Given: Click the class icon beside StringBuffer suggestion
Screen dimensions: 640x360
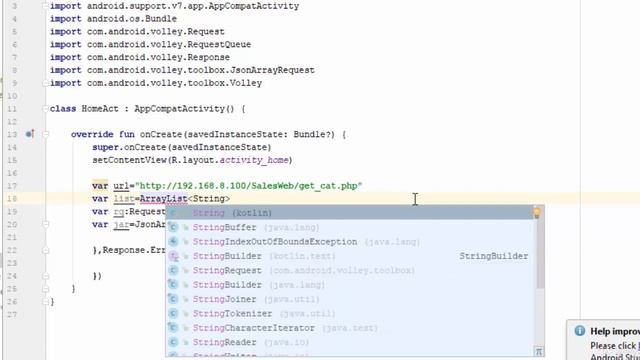Looking at the screenshot, I should coord(173,227).
